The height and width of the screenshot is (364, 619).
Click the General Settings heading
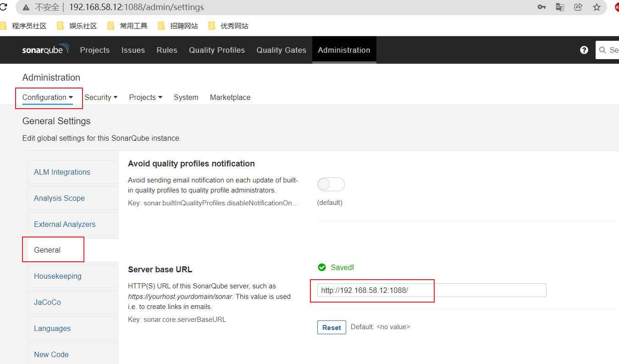[x=56, y=121]
